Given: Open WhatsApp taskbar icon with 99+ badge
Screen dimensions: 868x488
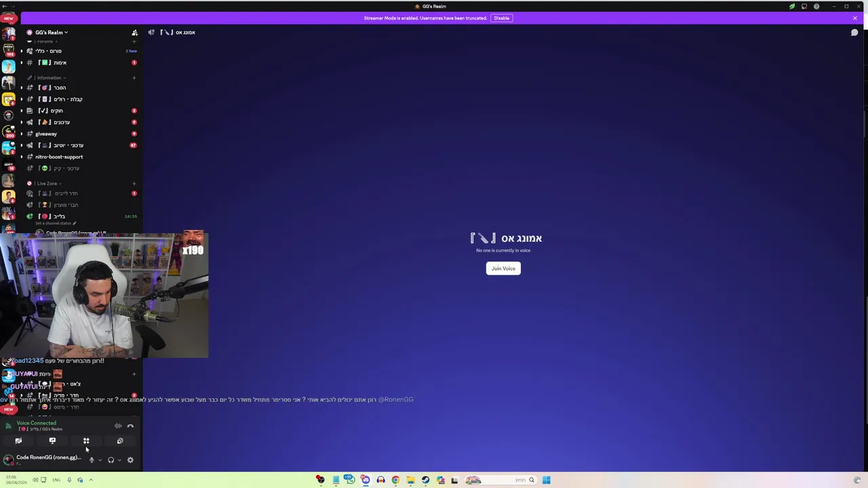Looking at the screenshot, I should pos(349,479).
